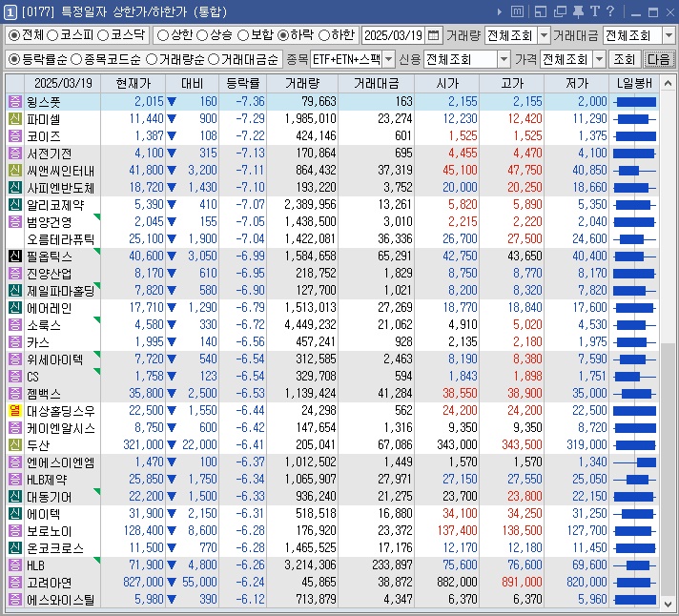The image size is (679, 616).
Task: Click the 거래대금 column header
Action: pos(376,83)
